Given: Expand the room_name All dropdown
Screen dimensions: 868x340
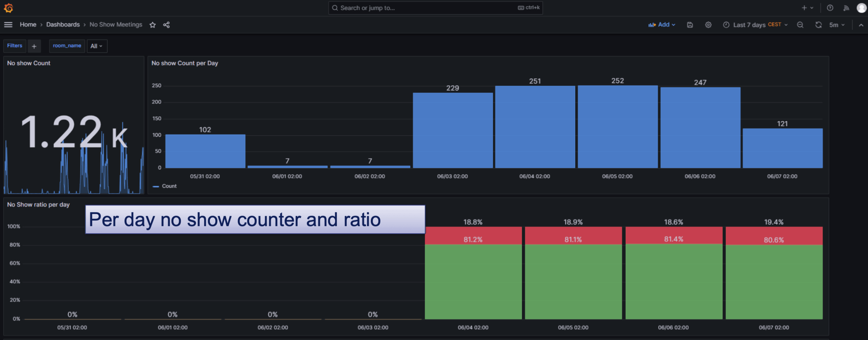Looking at the screenshot, I should [97, 46].
